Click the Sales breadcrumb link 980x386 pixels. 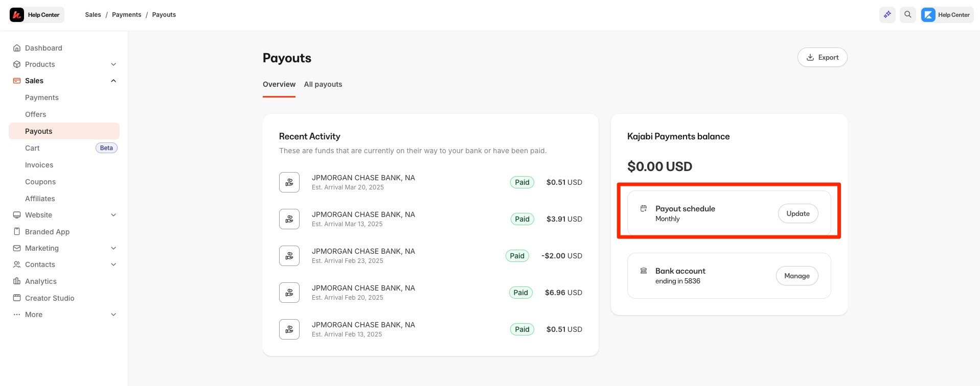[x=93, y=15]
